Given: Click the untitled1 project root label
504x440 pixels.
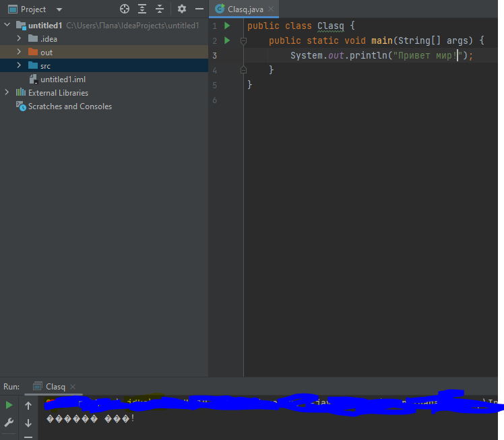Looking at the screenshot, I should click(45, 26).
